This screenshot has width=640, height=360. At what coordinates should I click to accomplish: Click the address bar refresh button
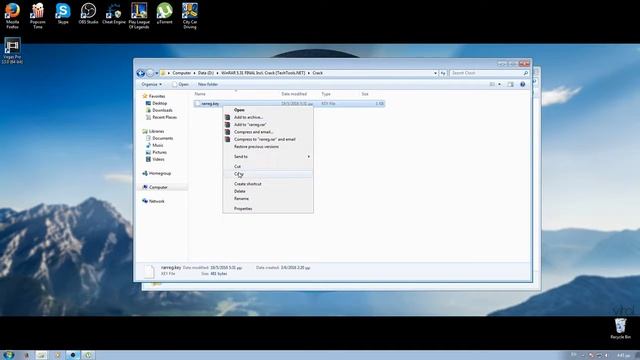(443, 73)
